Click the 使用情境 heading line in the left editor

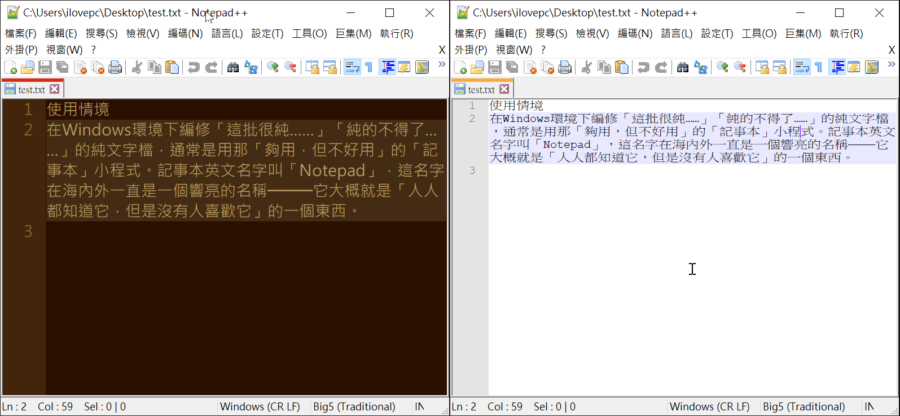[78, 109]
